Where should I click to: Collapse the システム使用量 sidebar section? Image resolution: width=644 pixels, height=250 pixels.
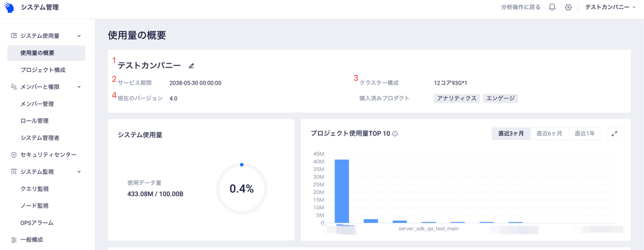pos(79,36)
